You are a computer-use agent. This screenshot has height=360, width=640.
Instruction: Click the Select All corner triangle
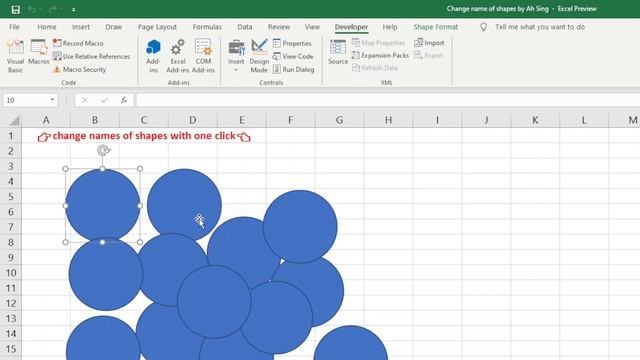pyautogui.click(x=14, y=120)
